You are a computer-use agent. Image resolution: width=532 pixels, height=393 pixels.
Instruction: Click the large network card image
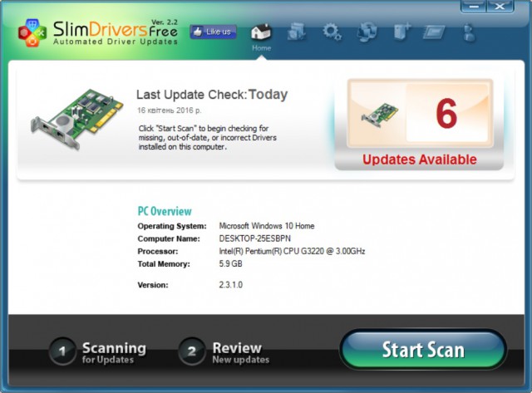[x=77, y=119]
